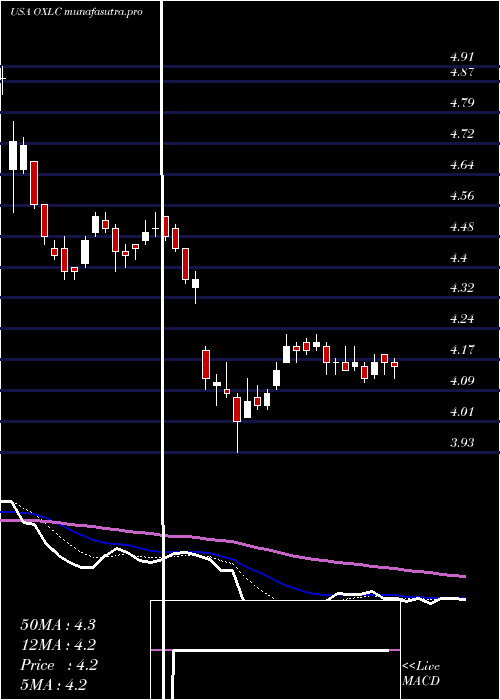Screen dimensions: 500x700
Task: Click the '<<Live MACD' label
Action: (421, 674)
